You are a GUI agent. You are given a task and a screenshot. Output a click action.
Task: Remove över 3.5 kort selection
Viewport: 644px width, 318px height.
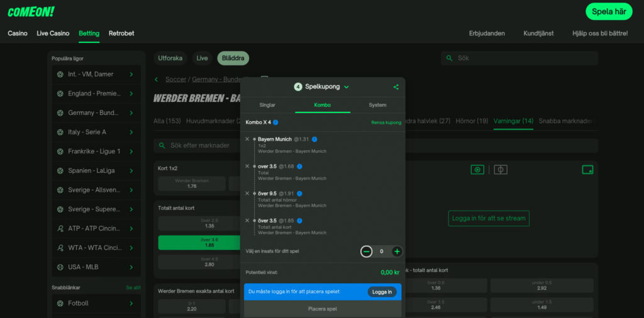click(x=247, y=221)
